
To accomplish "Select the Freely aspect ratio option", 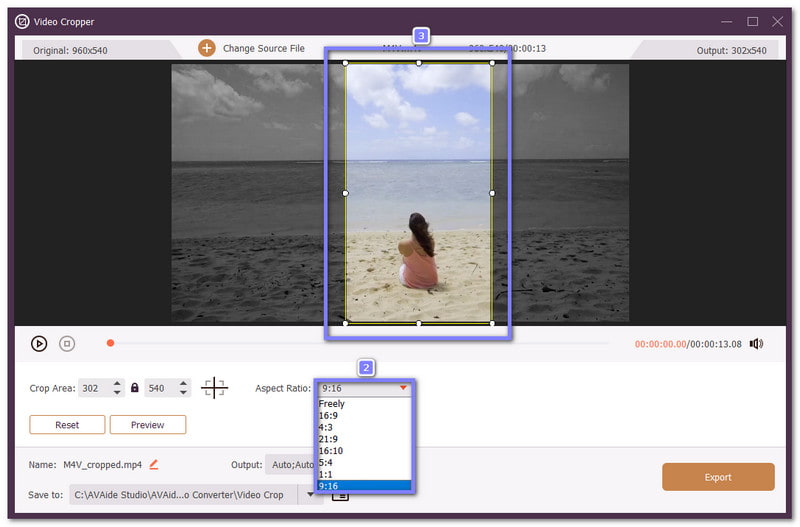I will [x=333, y=404].
